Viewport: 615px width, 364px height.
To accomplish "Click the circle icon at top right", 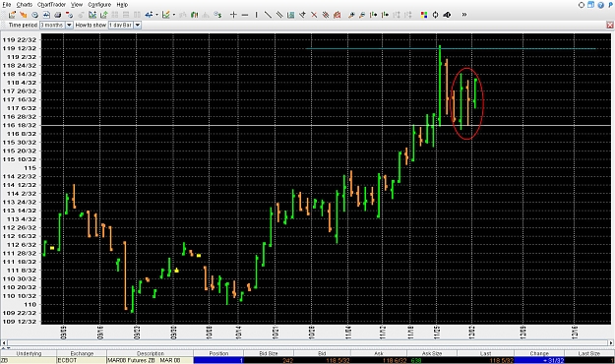I will click(x=582, y=5).
